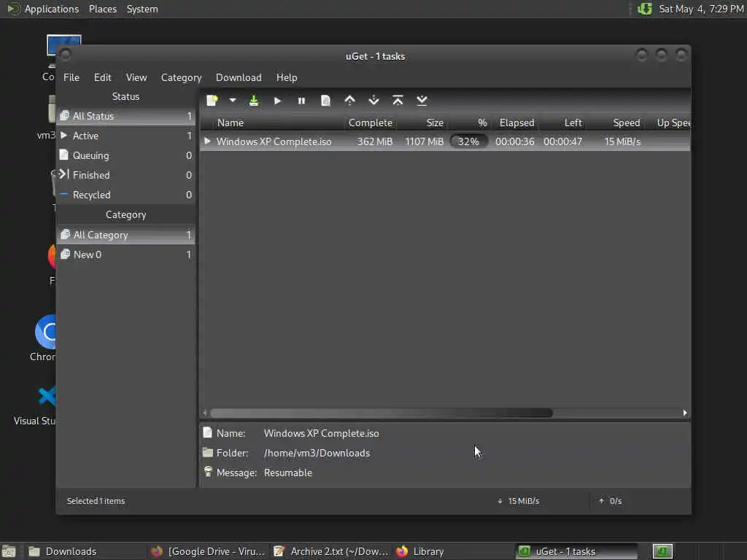Viewport: 747px width, 560px height.
Task: Click the 362 MiB completed value
Action: (x=374, y=141)
